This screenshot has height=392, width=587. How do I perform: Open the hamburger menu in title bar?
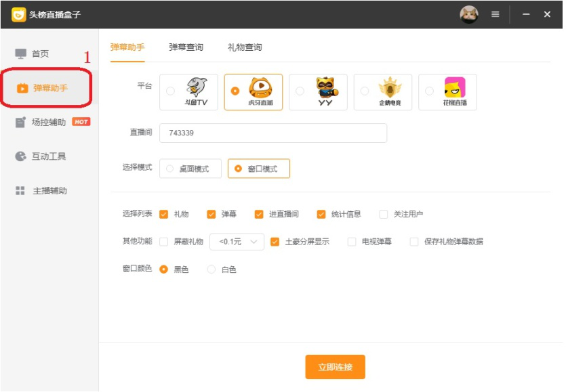(x=495, y=14)
